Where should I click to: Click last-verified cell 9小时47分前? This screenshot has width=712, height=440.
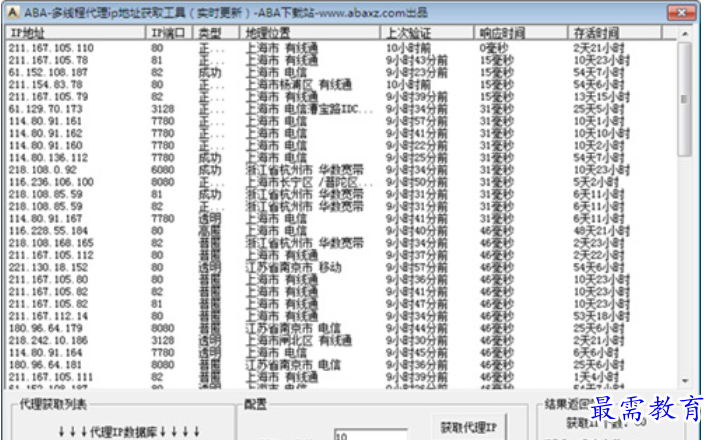tap(416, 304)
